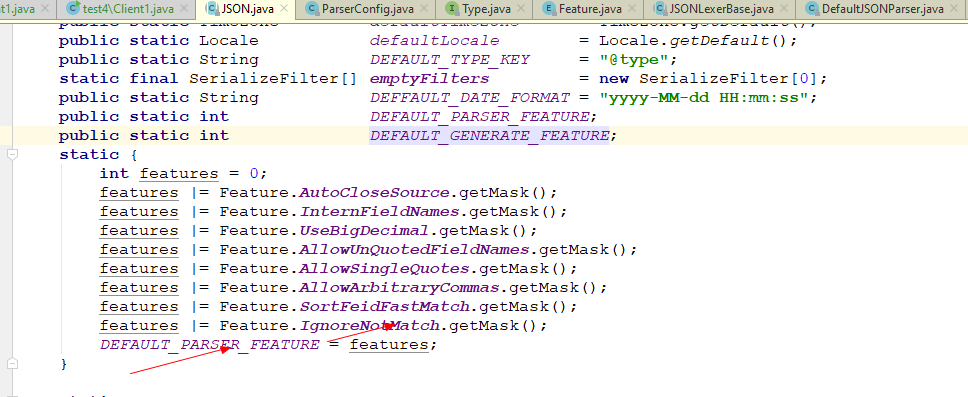
Task: Click the Feature class name on AllowSingleQuotes line
Action: click(x=254, y=269)
